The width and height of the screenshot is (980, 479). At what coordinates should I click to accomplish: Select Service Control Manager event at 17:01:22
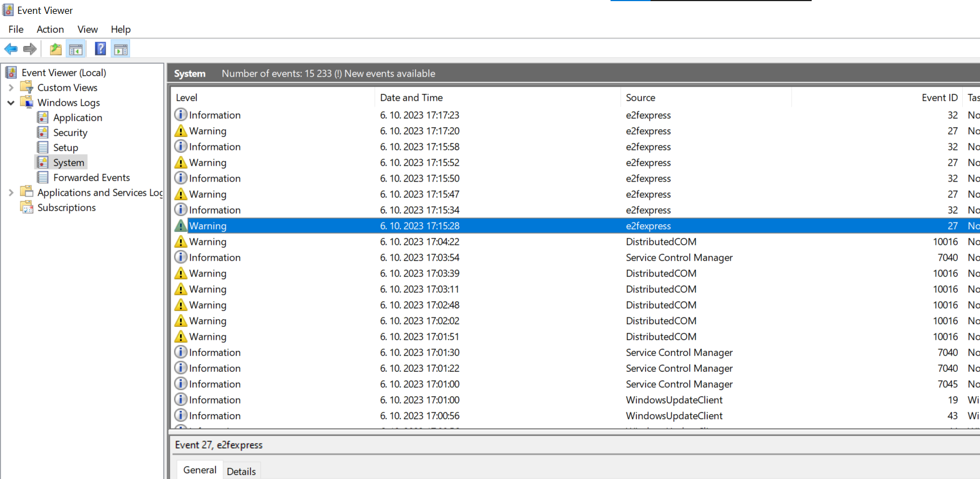click(575, 368)
